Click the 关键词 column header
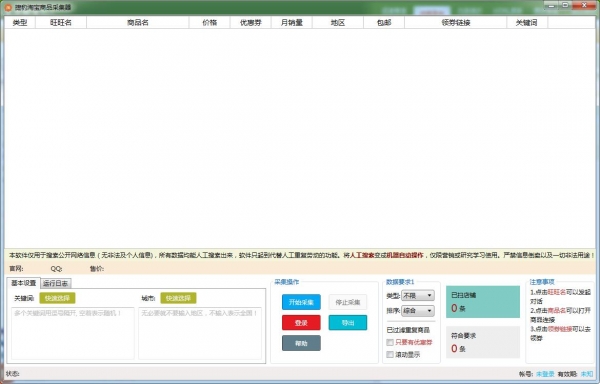The width and height of the screenshot is (600, 384). tap(527, 23)
